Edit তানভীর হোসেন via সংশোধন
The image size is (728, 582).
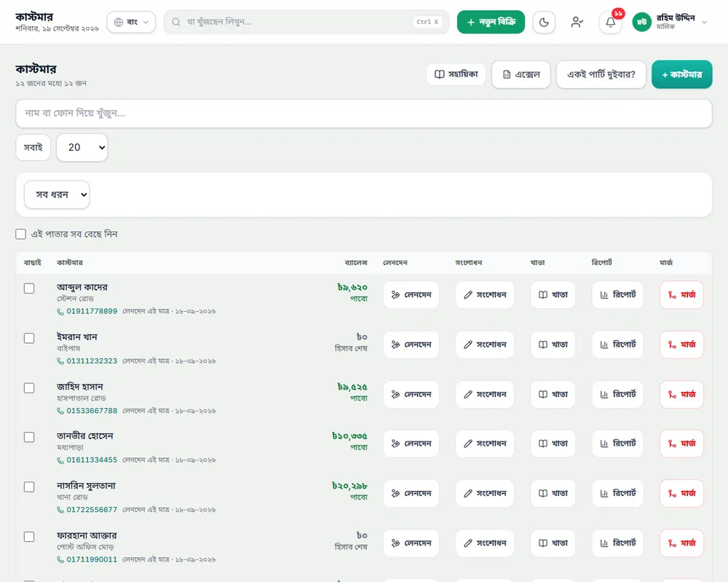tap(485, 444)
